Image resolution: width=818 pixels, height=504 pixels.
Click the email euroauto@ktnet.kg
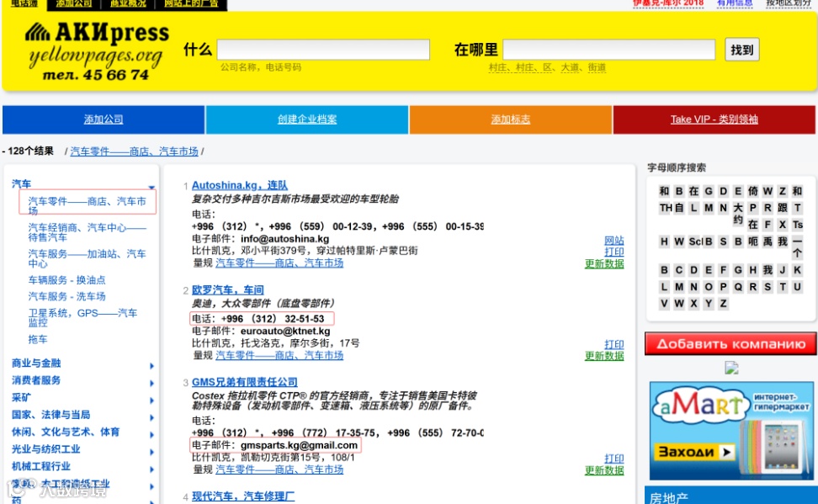click(x=285, y=332)
